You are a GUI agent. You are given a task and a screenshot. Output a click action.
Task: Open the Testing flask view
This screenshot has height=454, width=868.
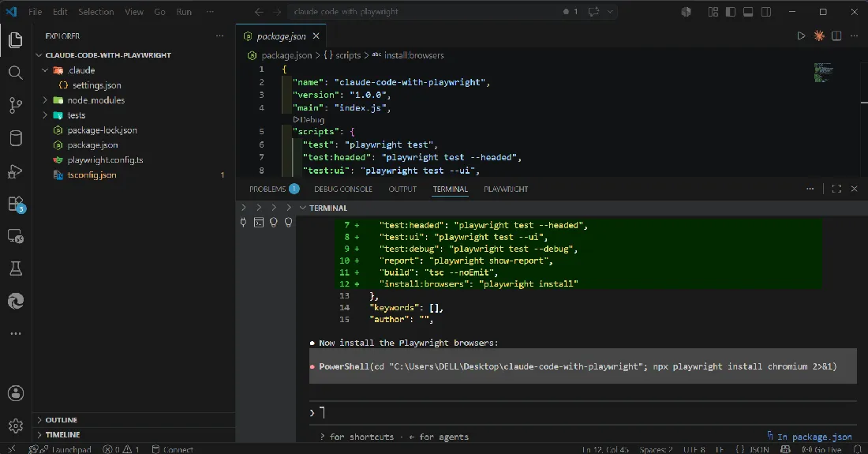point(16,268)
